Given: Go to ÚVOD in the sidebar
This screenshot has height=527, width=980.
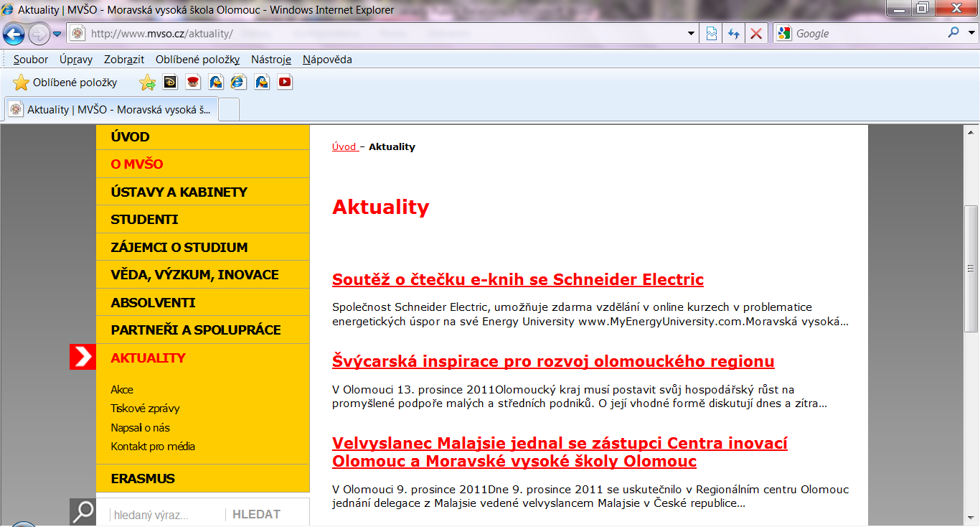Looking at the screenshot, I should 203,137.
